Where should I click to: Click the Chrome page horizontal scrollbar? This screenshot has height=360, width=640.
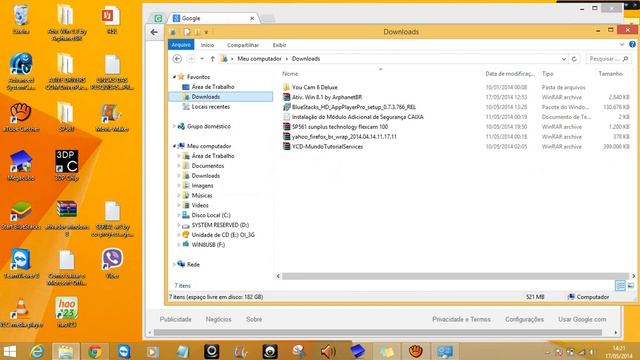coord(378,333)
